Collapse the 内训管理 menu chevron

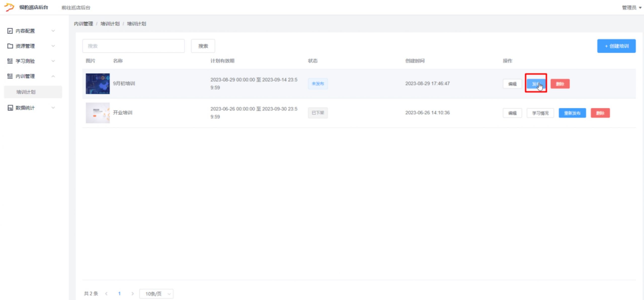(x=53, y=76)
